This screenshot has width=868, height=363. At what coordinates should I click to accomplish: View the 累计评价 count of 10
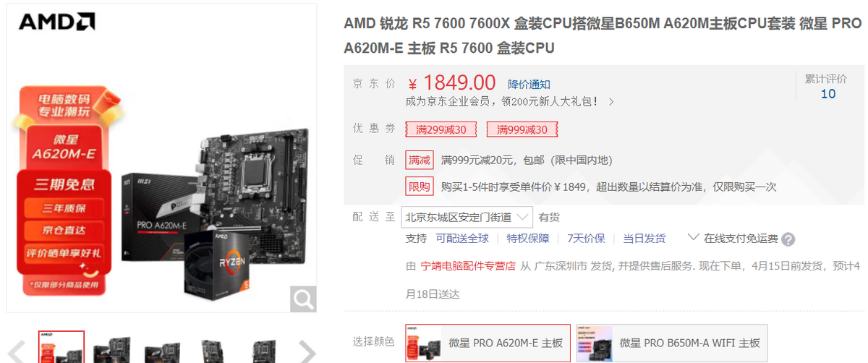tap(827, 93)
